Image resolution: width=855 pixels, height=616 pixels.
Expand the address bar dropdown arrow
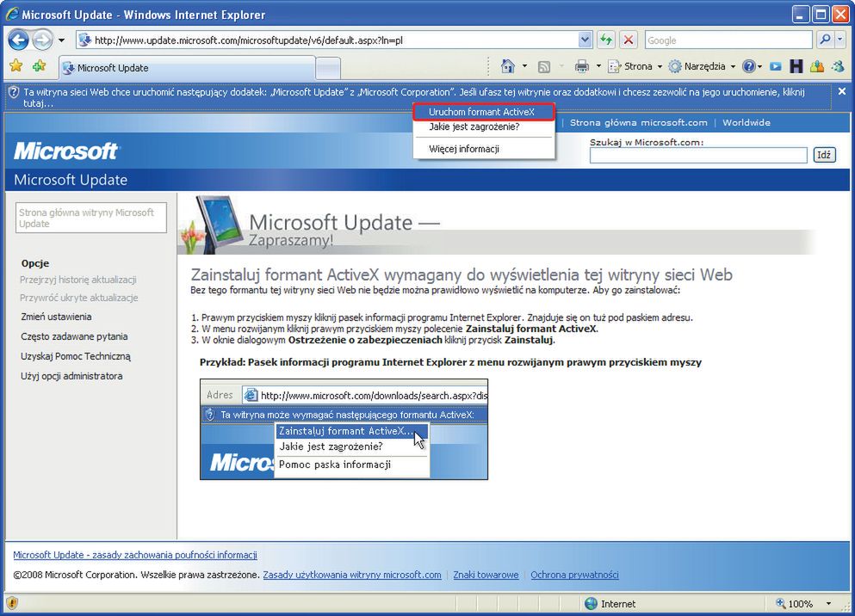click(x=585, y=40)
